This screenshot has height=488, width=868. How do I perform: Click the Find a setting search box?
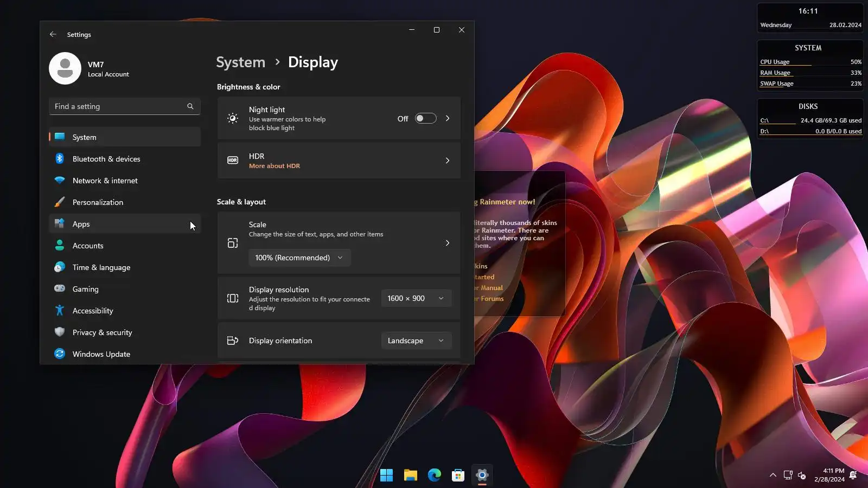pos(125,106)
